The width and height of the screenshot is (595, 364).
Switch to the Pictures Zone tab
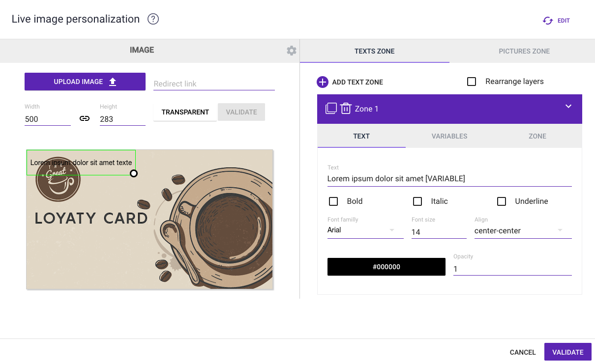click(x=524, y=51)
